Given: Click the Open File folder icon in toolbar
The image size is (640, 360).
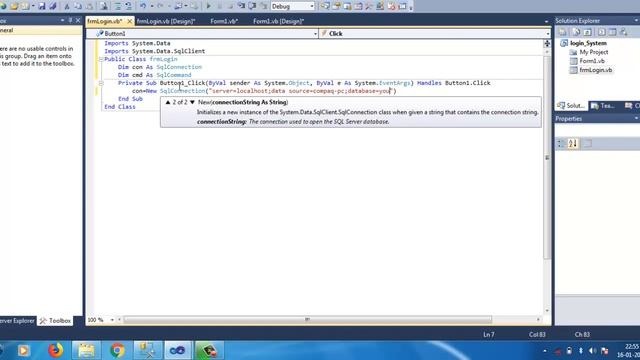Looking at the screenshot, I should point(15,6).
